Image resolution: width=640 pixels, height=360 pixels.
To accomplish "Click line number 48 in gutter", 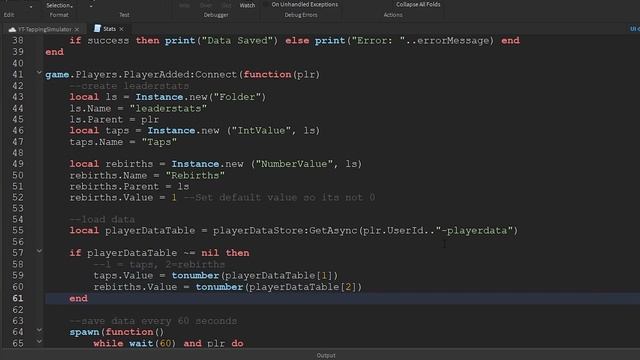I will click(18, 153).
